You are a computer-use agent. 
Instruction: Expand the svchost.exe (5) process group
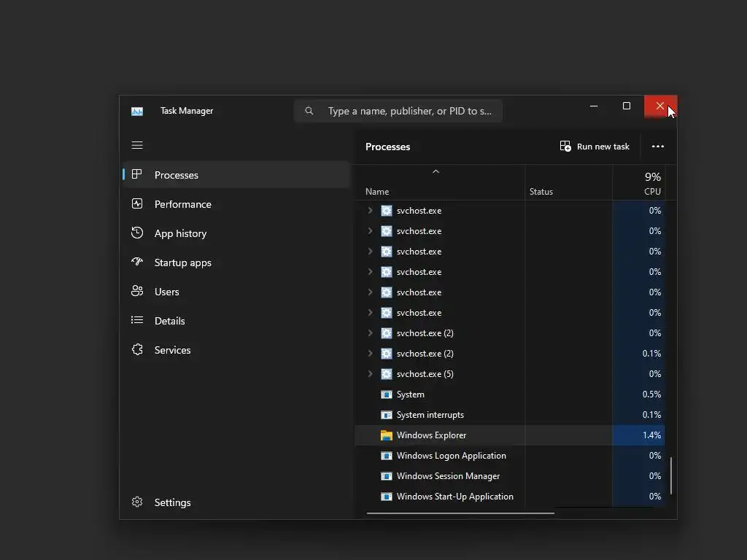pos(370,374)
